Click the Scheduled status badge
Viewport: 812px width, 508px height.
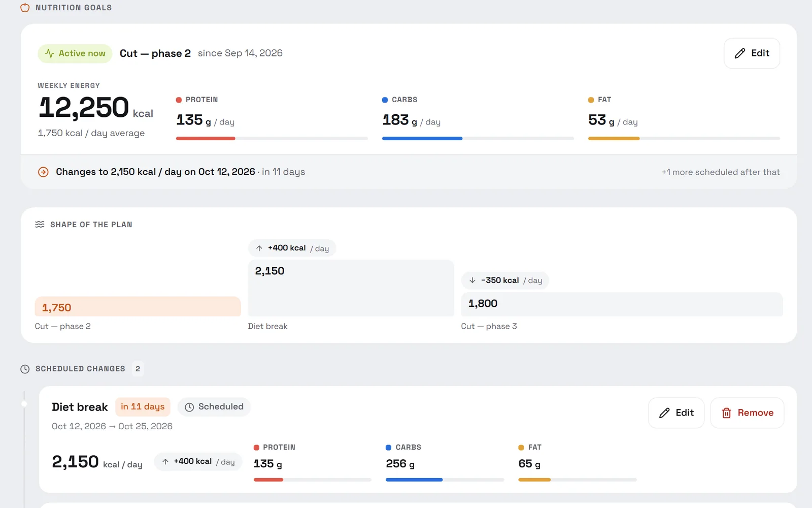click(x=214, y=407)
